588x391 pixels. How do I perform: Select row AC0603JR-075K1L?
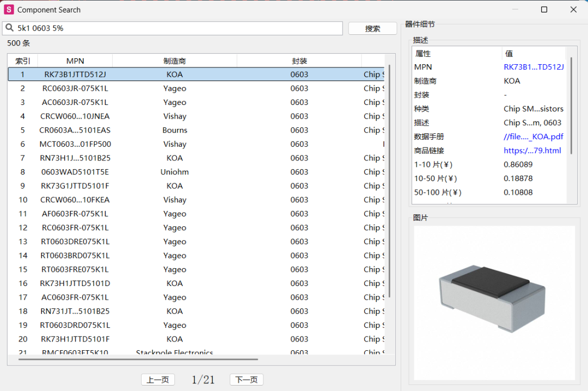196,102
